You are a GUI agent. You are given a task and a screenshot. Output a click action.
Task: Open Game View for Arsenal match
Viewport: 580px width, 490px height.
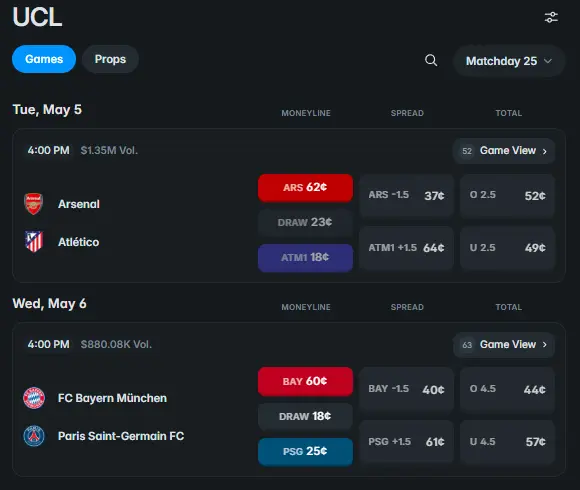click(x=504, y=151)
